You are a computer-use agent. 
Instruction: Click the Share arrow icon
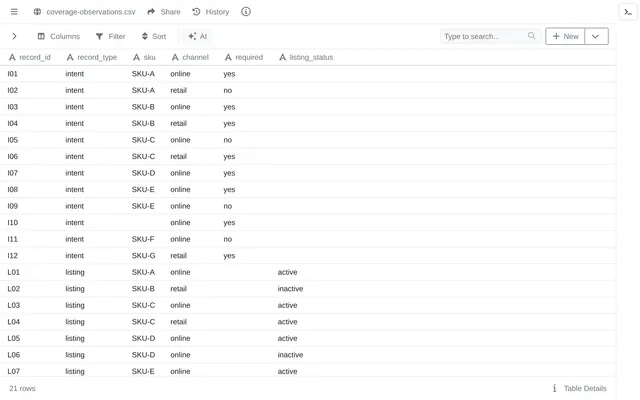[x=151, y=12]
